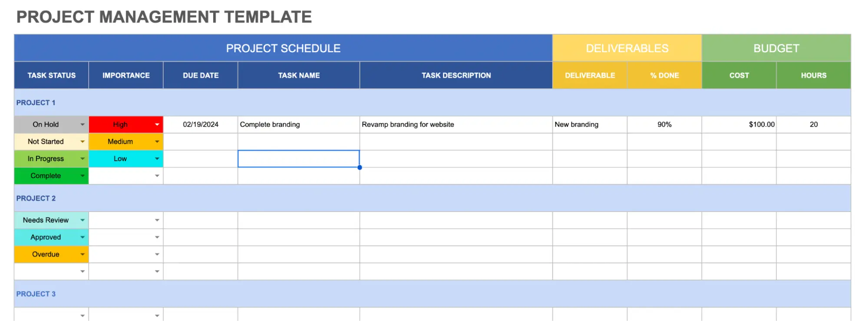Open the Low importance dropdown
The height and width of the screenshot is (321, 868).
click(x=157, y=159)
